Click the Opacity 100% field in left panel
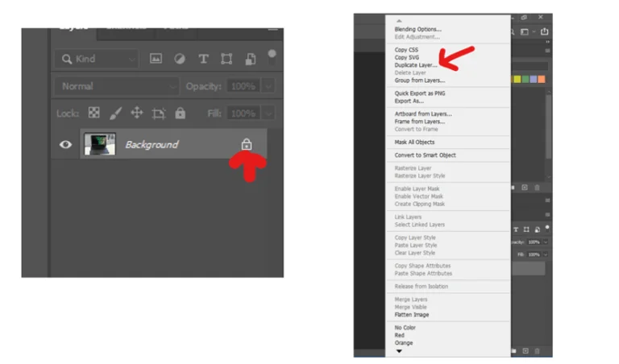The image size is (619, 364). pos(243,86)
